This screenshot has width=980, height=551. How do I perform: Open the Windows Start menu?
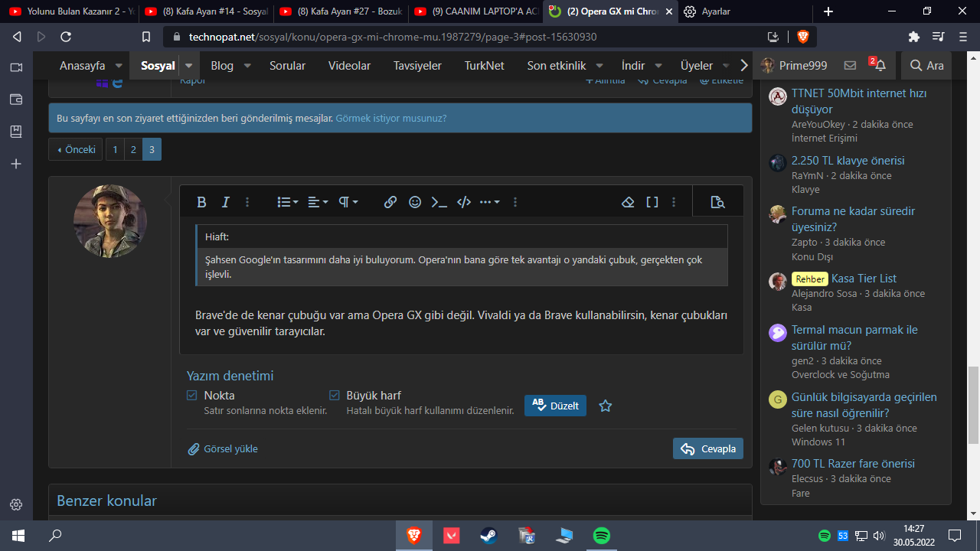pyautogui.click(x=18, y=536)
